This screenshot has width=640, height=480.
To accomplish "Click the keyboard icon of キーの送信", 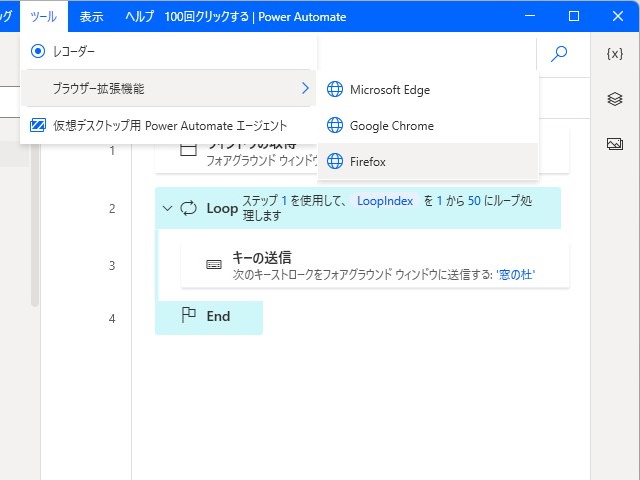I will [x=214, y=265].
